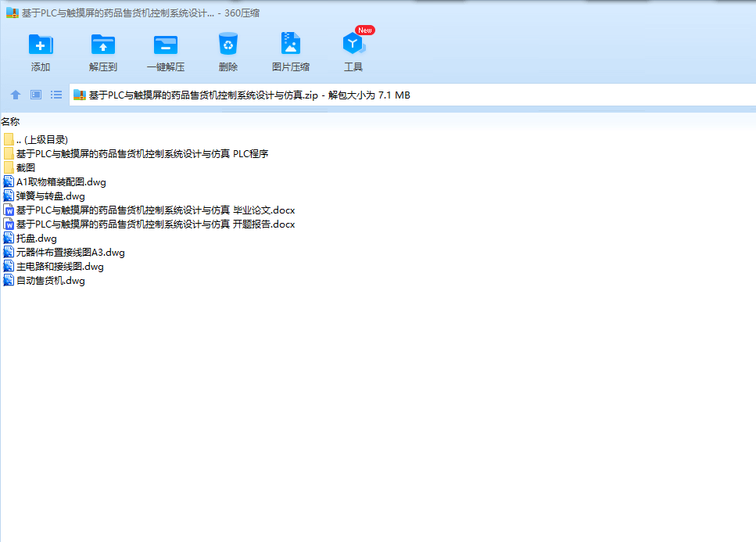Click the 360压缩 app icon in title bar
756x542 pixels.
point(13,13)
